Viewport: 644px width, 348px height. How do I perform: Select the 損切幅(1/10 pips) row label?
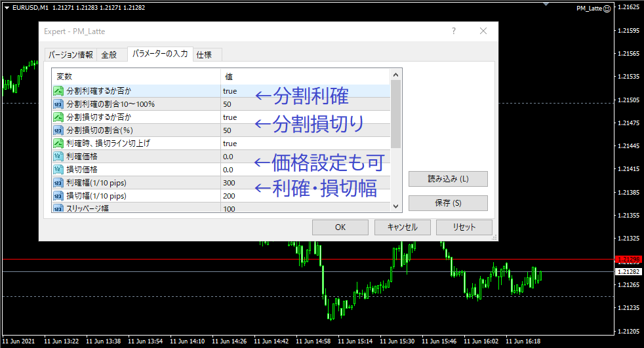point(96,196)
